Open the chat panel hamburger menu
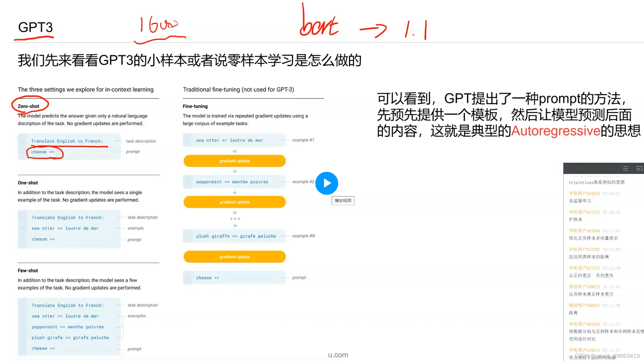 click(x=626, y=168)
